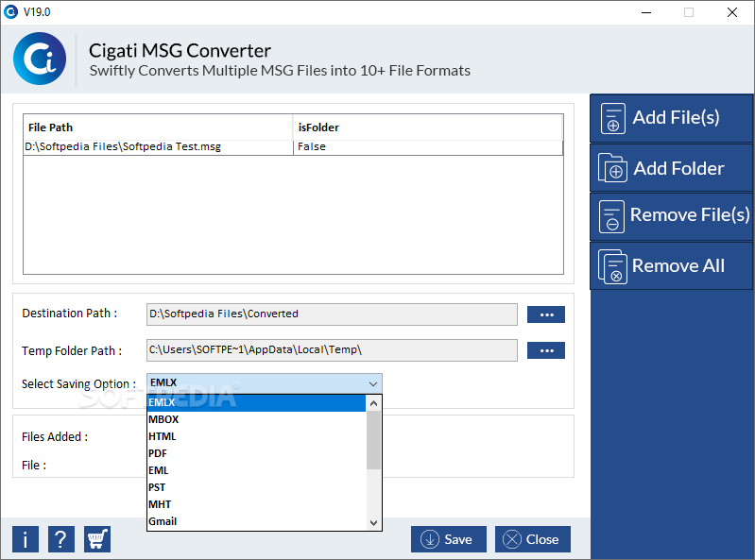The image size is (755, 560).
Task: Click the File Path column header
Action: coord(158,127)
